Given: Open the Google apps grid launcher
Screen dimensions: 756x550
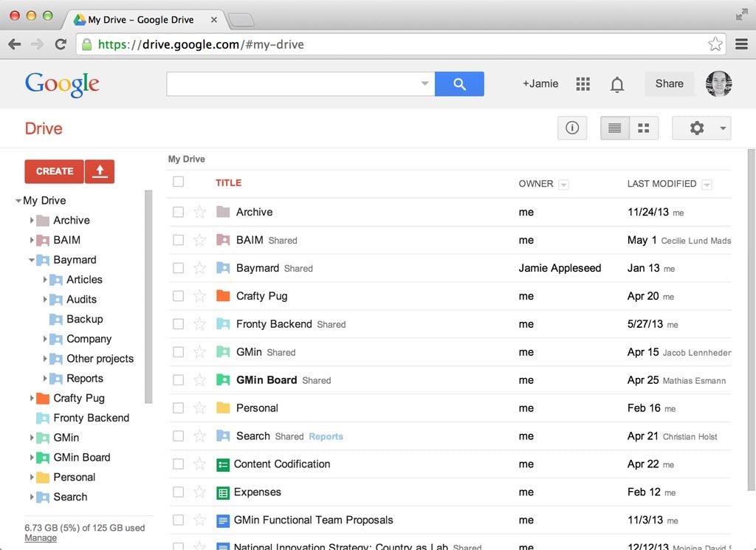Looking at the screenshot, I should pos(583,84).
